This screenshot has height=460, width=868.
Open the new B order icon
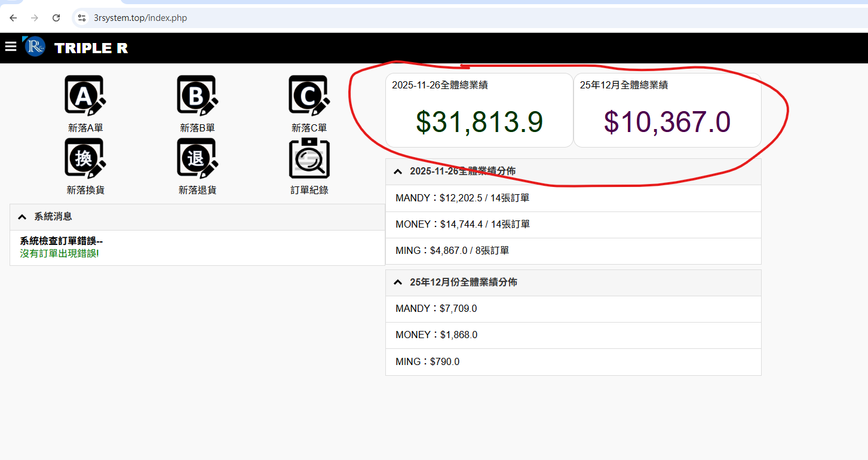coord(197,96)
